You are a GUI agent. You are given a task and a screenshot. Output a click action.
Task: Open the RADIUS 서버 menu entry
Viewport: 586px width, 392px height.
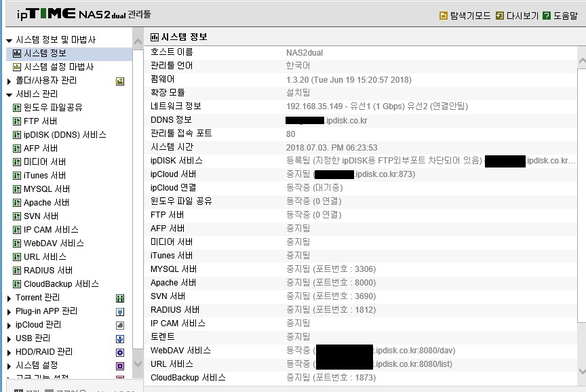click(48, 271)
